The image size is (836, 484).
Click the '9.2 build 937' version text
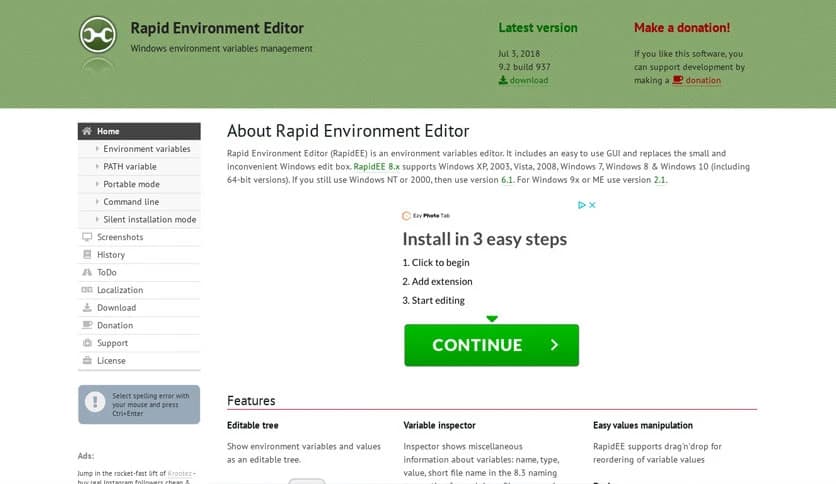[x=524, y=67]
